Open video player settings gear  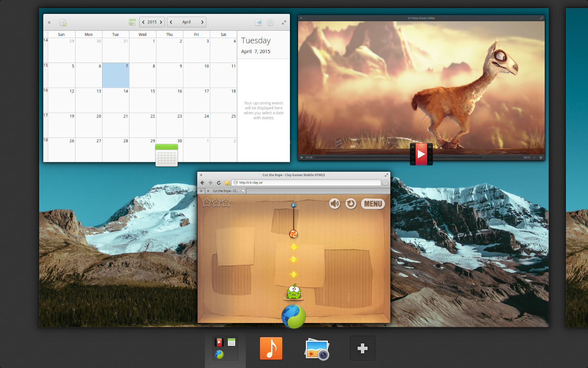click(541, 157)
